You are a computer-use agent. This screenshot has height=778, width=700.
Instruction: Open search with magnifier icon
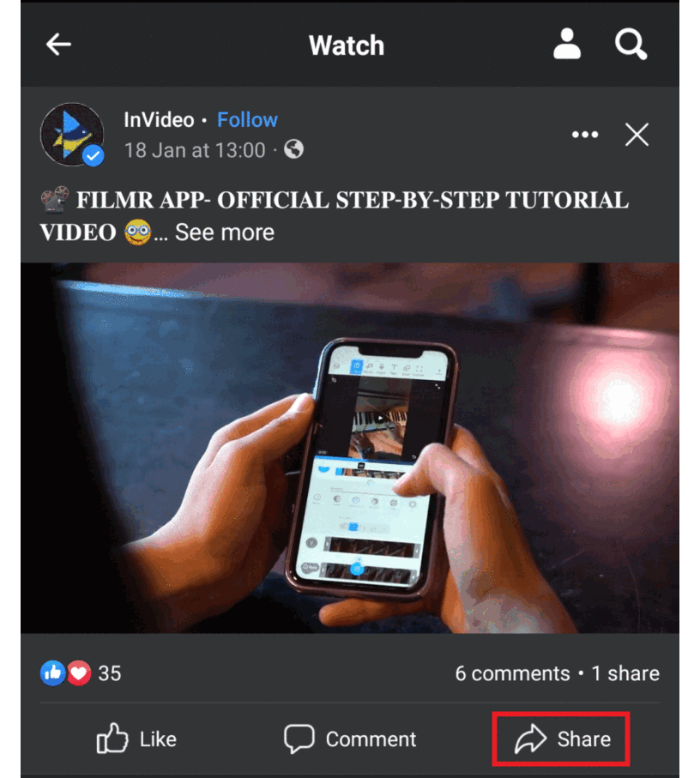pyautogui.click(x=631, y=44)
